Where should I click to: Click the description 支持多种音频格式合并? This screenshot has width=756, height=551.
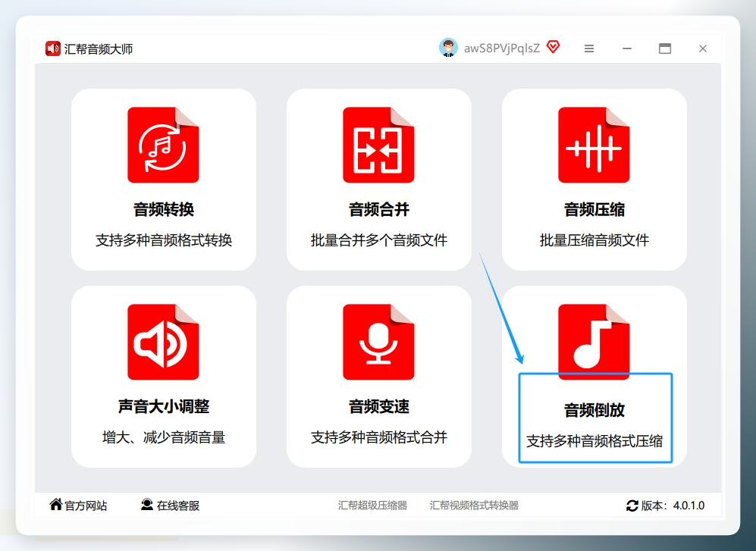(x=379, y=437)
